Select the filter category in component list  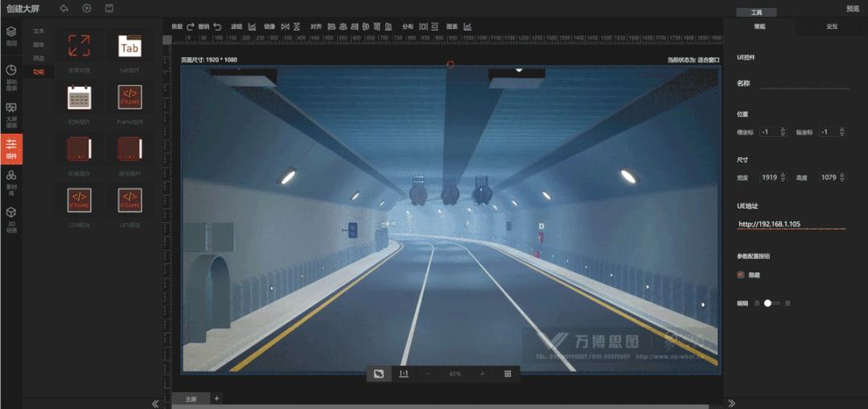[x=39, y=58]
